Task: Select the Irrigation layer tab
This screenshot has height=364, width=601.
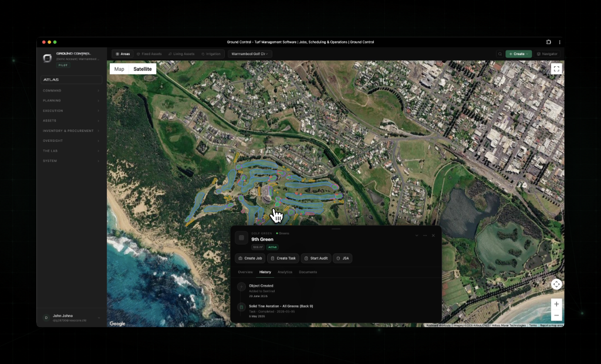Action: (x=211, y=54)
